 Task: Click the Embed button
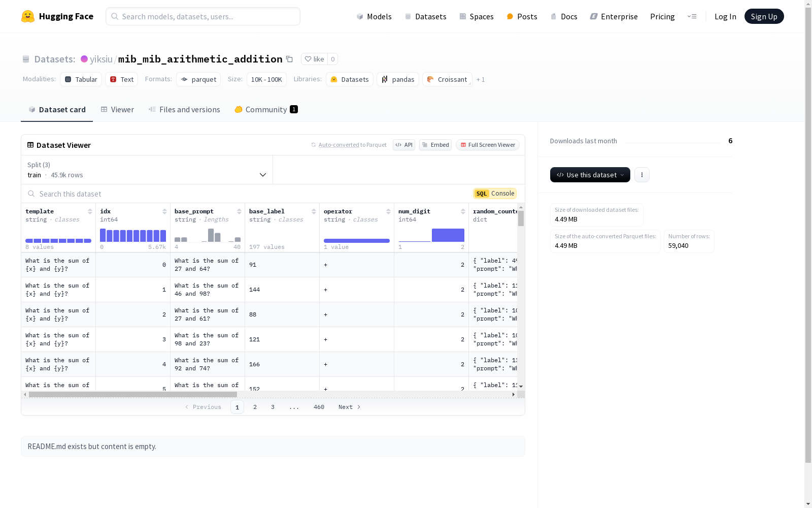[435, 145]
